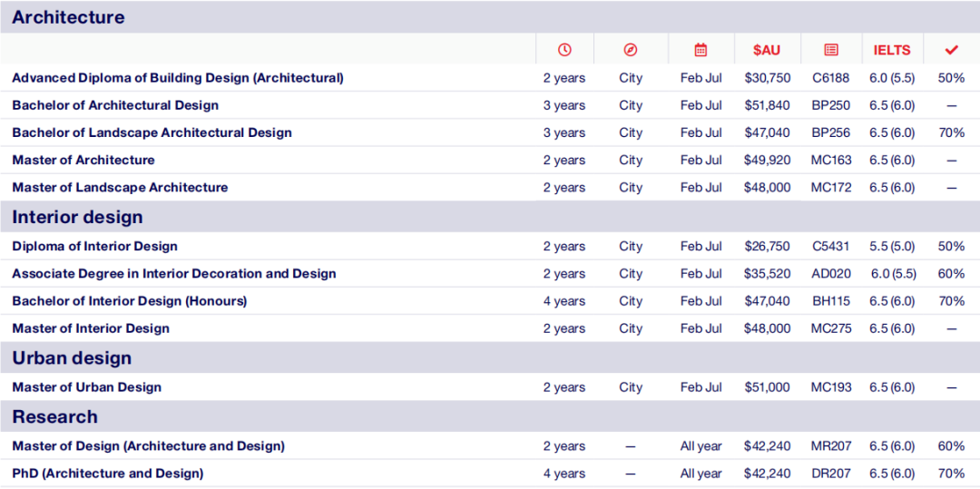This screenshot has height=489, width=980.
Task: Open Bachelor of Interior Design (Honours)
Action: coord(130,301)
